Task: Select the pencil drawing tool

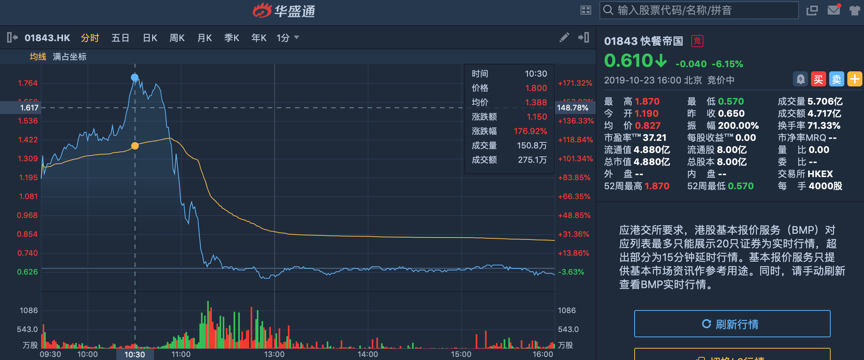Action: [564, 37]
